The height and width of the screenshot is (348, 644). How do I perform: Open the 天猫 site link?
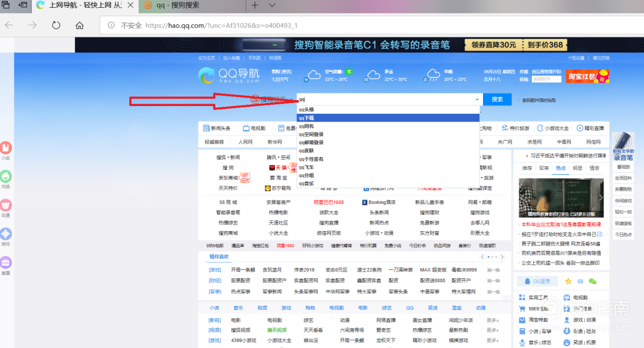pyautogui.click(x=278, y=167)
